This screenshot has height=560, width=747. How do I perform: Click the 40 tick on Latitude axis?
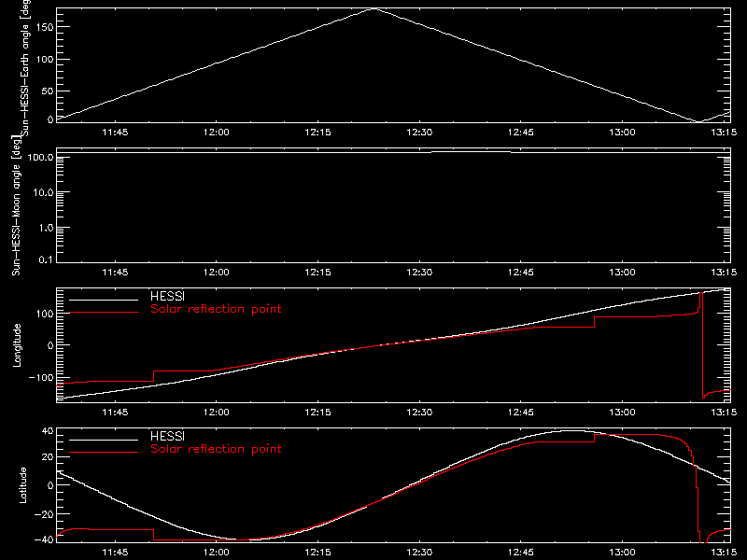click(48, 431)
